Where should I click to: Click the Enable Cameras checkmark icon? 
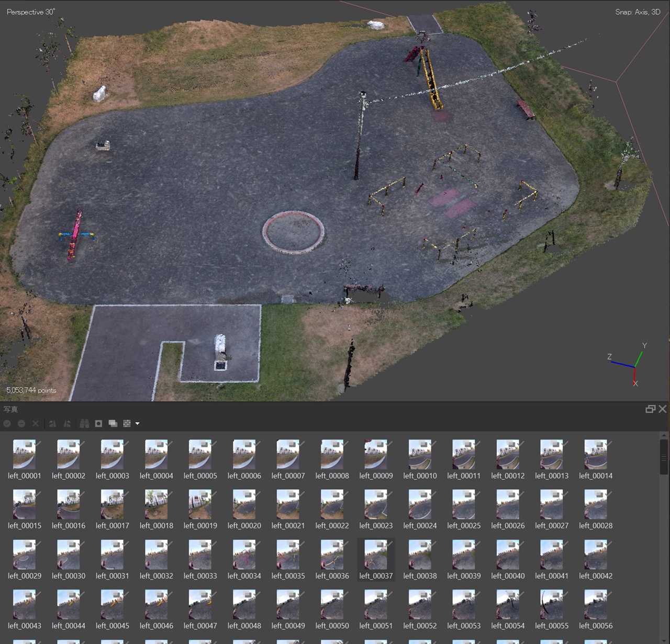[x=7, y=424]
